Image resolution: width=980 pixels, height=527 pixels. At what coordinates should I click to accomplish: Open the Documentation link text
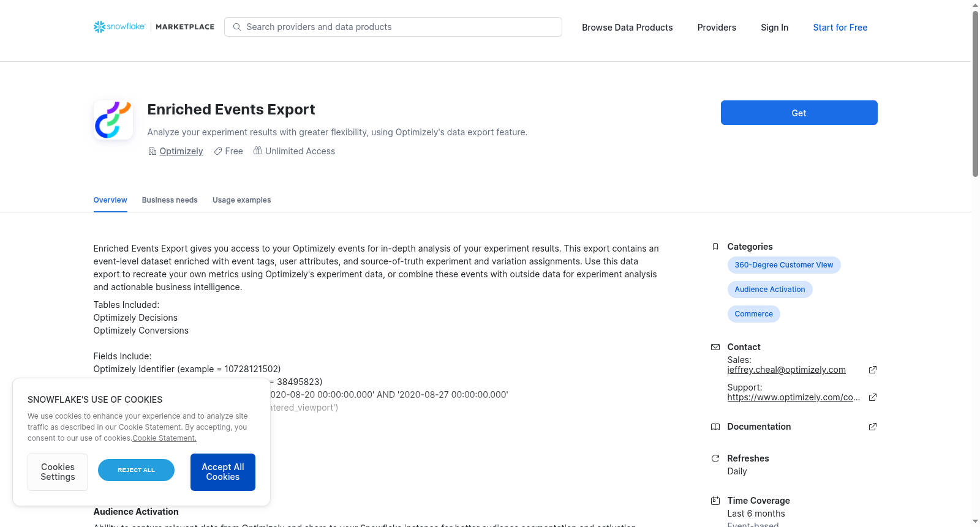point(759,427)
